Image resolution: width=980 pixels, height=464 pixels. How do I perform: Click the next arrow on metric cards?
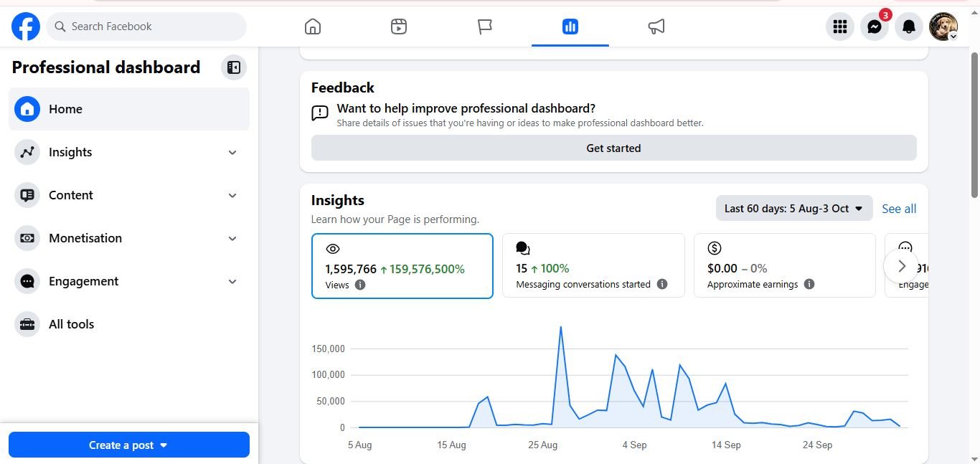(x=902, y=266)
